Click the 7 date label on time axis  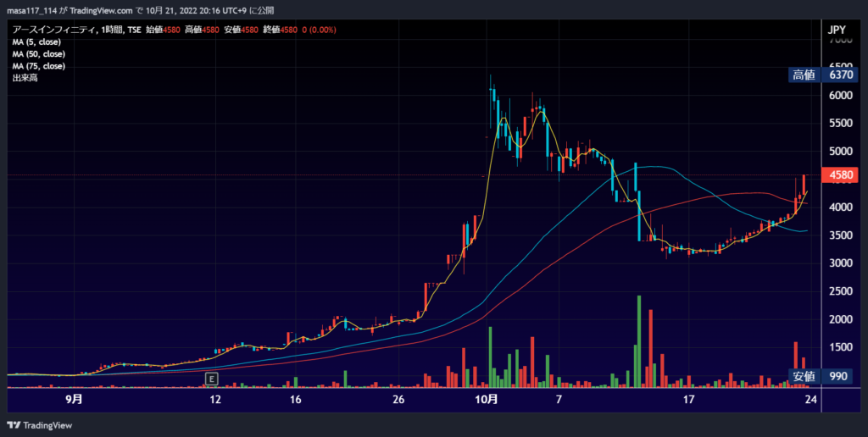(559, 399)
